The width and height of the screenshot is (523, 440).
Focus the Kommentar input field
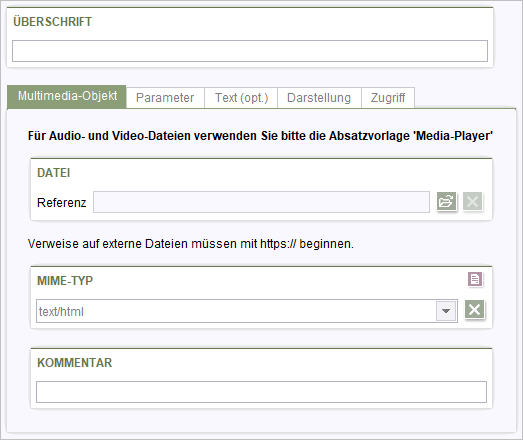261,392
